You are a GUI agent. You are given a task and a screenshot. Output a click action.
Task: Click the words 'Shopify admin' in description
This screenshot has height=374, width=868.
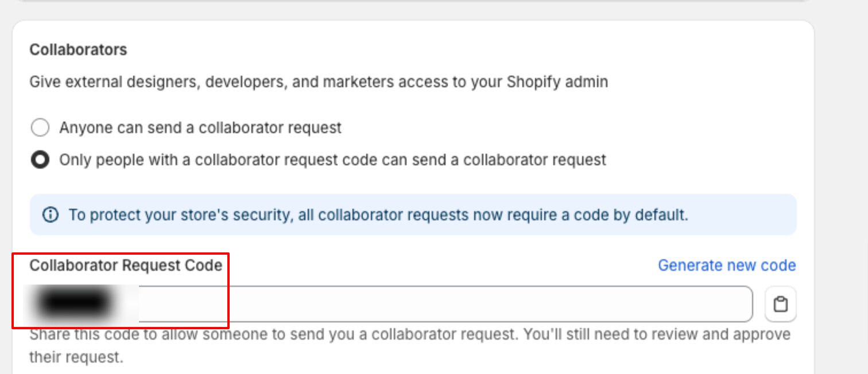coord(557,82)
